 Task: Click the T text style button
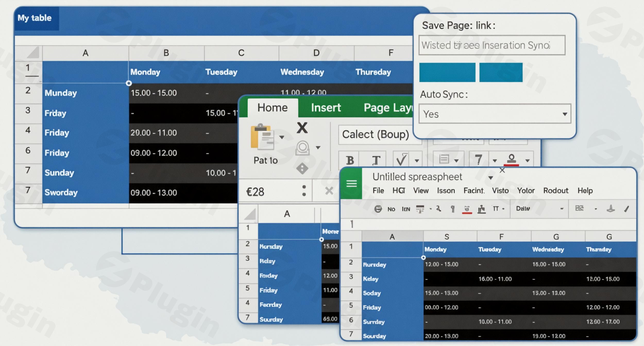click(376, 160)
